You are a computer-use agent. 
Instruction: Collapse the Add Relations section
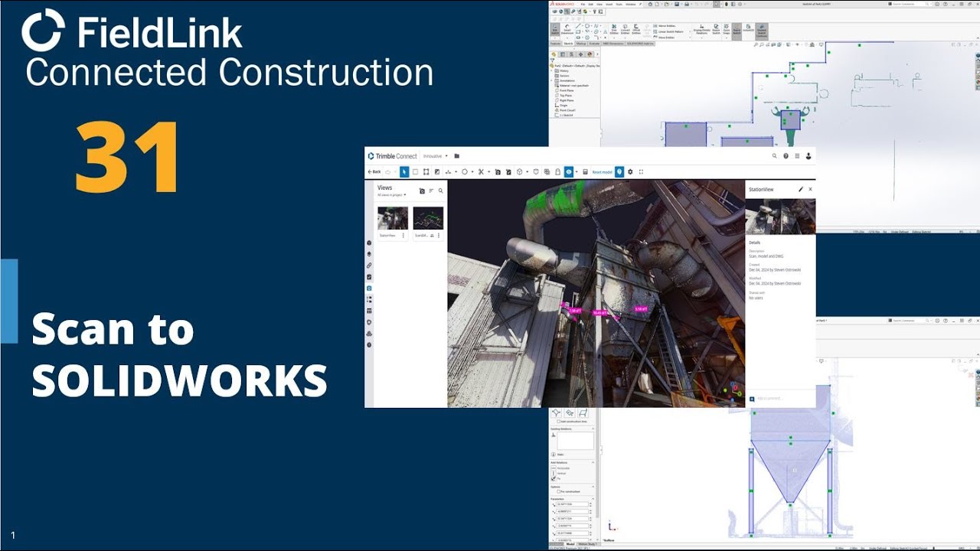pos(593,462)
